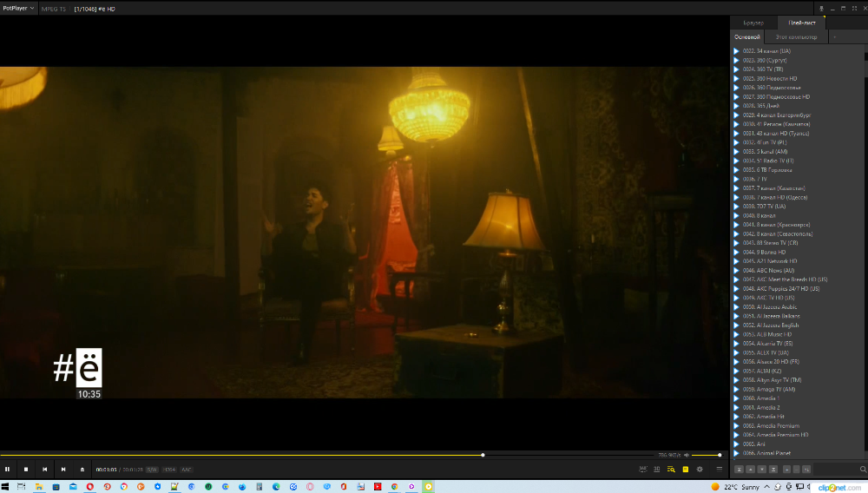Skip to the next playlist item

pos(63,470)
